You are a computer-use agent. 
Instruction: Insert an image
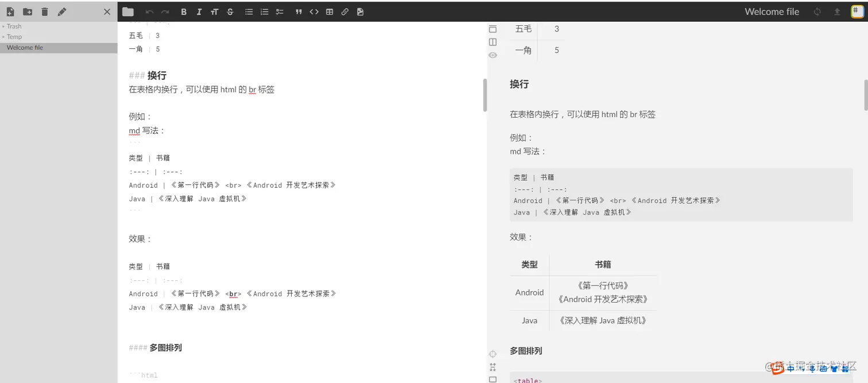[x=361, y=11]
